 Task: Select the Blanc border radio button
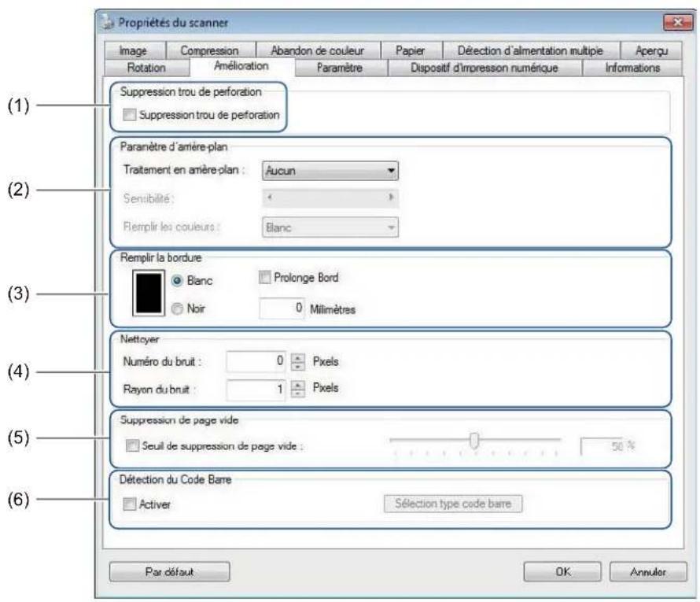[177, 280]
